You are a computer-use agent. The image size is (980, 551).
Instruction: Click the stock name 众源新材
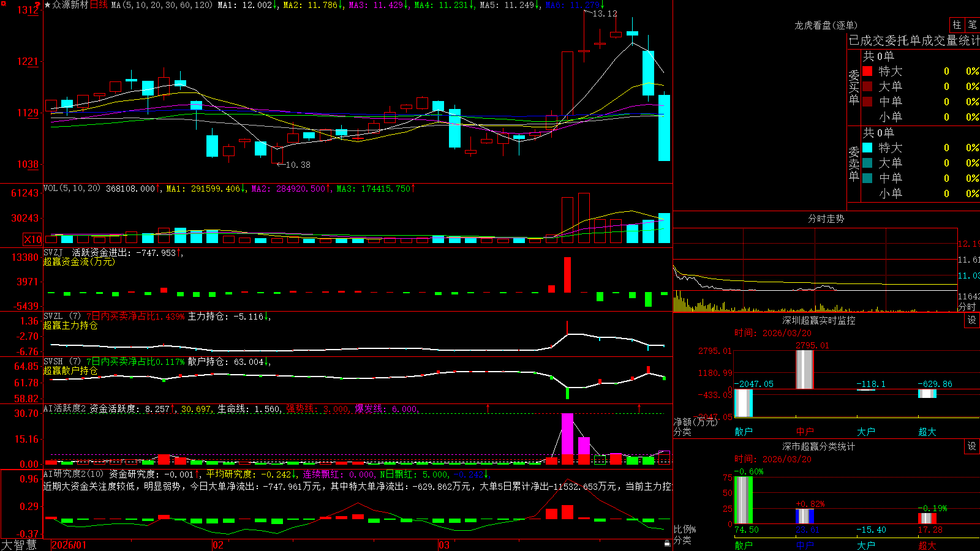(x=70, y=5)
